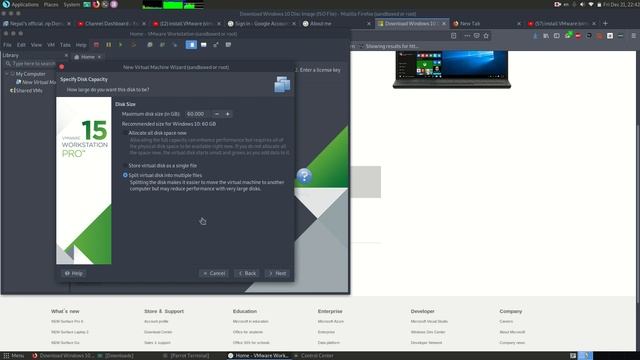
Task: Click the VMware restart guest toolbar icon
Action: click(133, 45)
